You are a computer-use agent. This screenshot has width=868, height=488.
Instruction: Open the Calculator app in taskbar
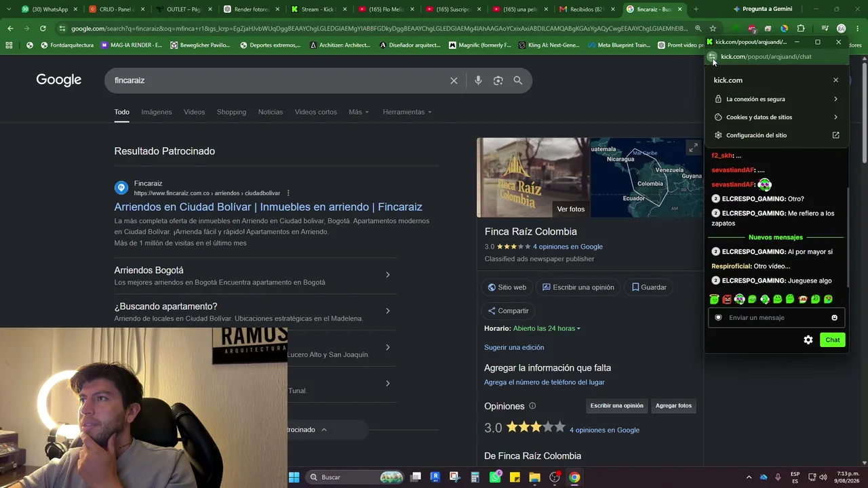click(475, 477)
